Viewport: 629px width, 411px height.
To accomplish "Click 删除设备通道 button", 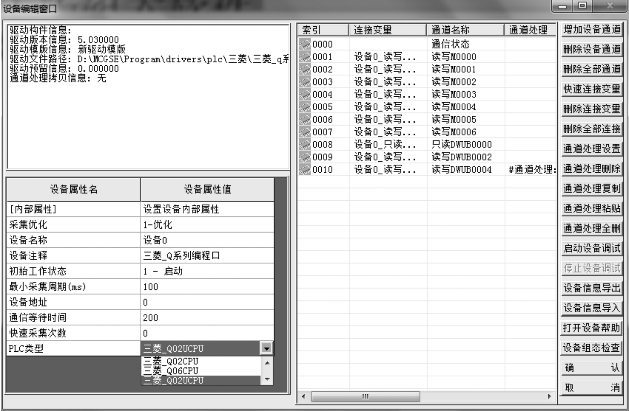I will (x=592, y=49).
